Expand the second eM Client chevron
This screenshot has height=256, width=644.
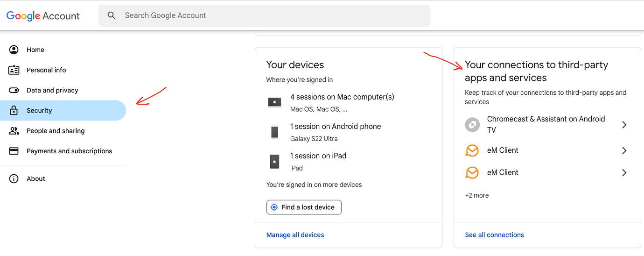click(x=624, y=172)
